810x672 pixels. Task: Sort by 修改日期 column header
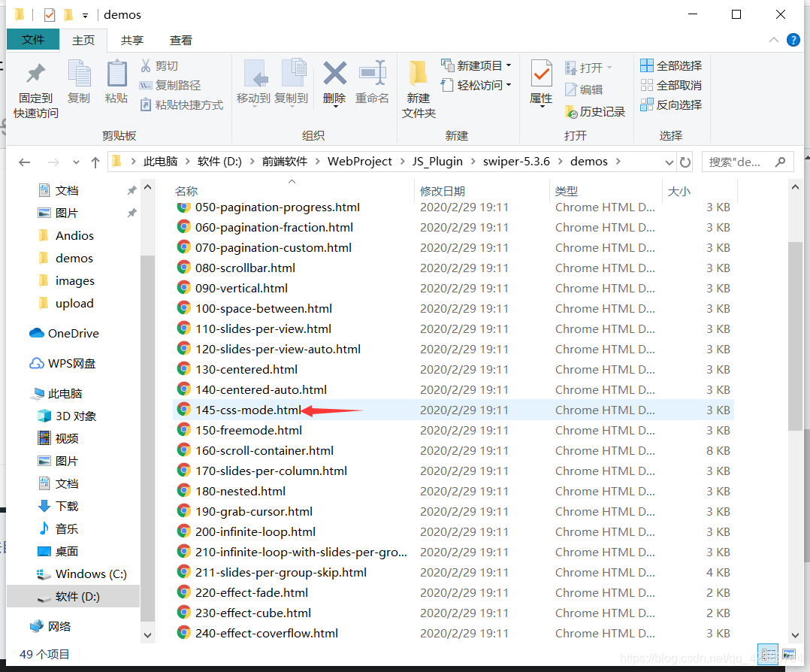[x=482, y=191]
